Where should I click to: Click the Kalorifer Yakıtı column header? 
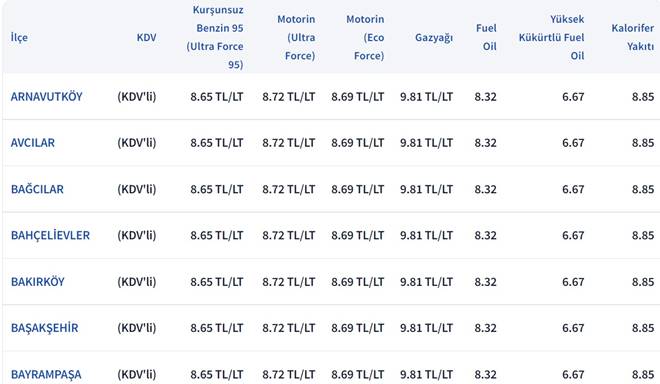coord(633,37)
